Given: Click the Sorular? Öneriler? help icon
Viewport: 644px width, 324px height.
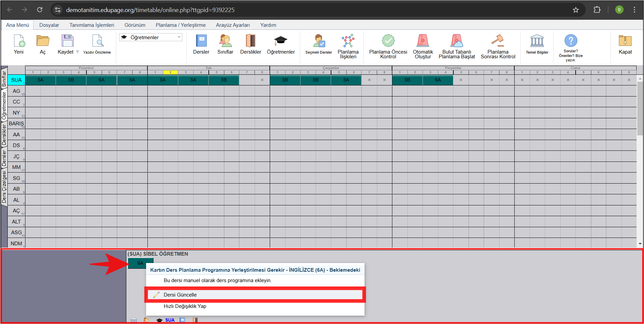Looking at the screenshot, I should tap(571, 41).
